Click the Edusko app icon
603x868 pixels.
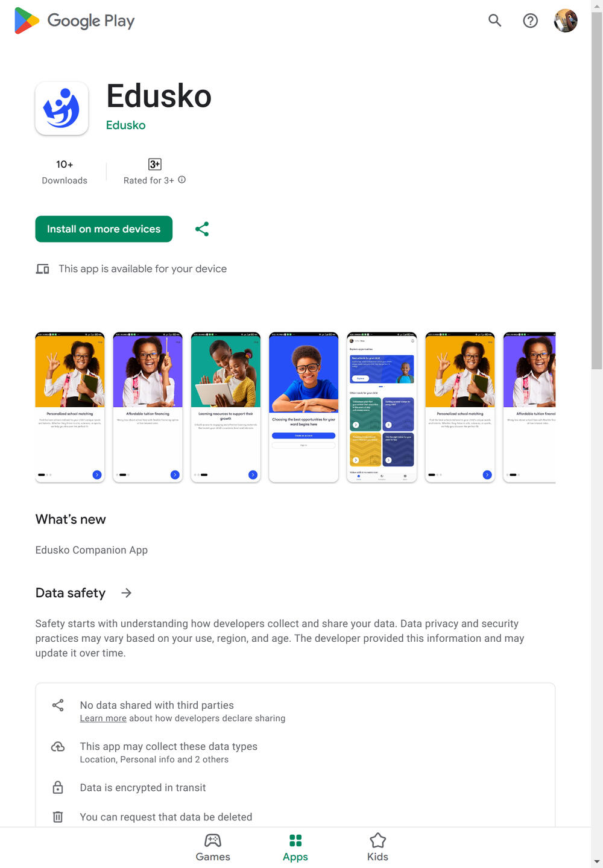(x=62, y=109)
